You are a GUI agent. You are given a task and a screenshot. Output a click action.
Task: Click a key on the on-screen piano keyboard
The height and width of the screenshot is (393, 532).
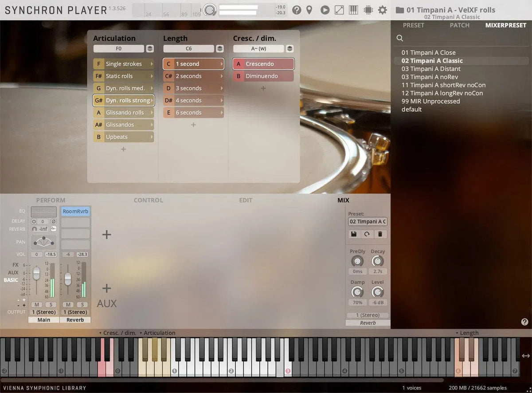[x=177, y=368]
